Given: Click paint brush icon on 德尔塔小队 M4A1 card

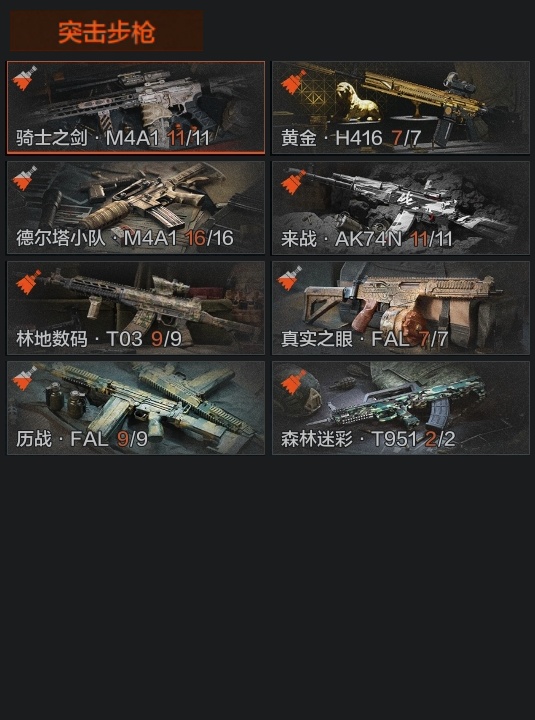Looking at the screenshot, I should click(x=24, y=178).
